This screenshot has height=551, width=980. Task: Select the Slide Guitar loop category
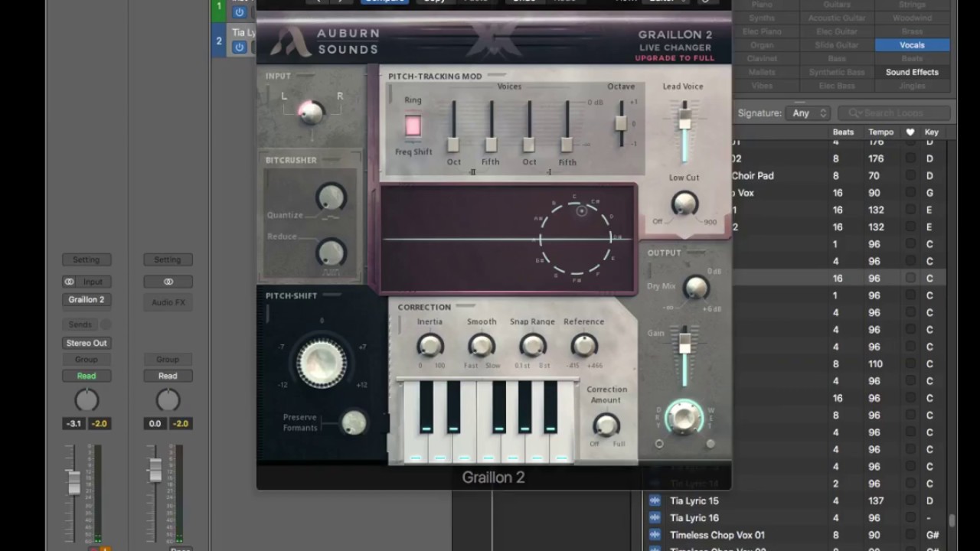tap(837, 45)
